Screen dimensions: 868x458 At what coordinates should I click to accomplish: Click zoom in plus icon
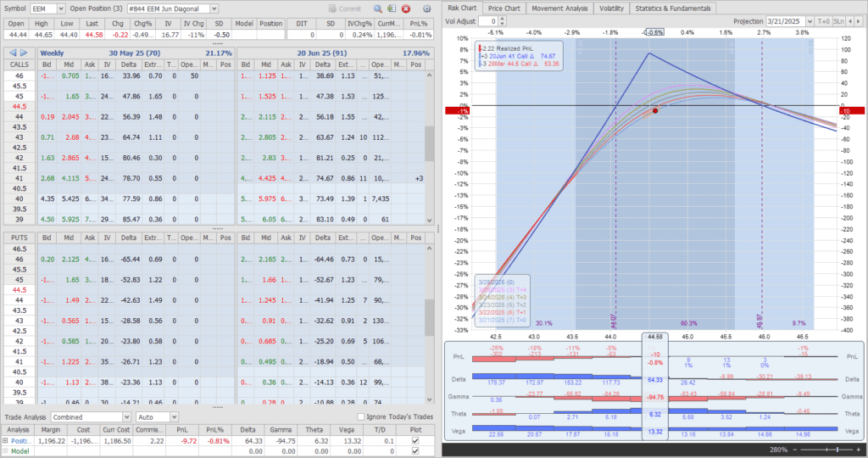click(x=859, y=450)
